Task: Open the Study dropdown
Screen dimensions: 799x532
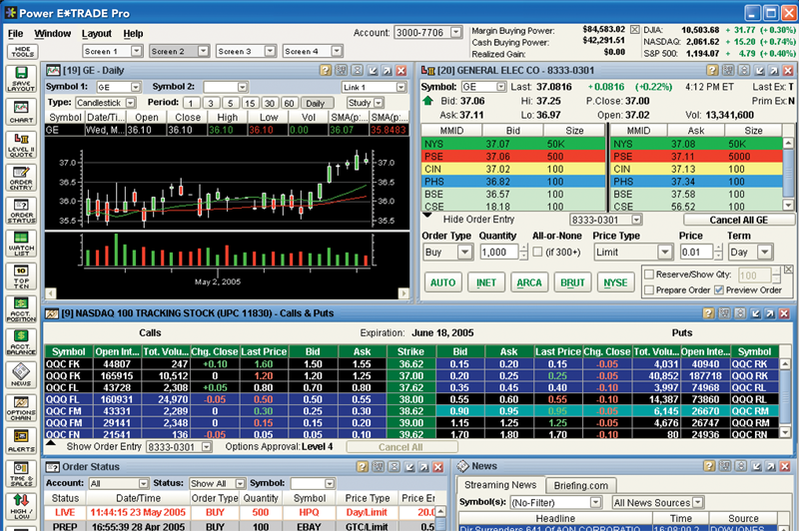Action: pyautogui.click(x=379, y=103)
